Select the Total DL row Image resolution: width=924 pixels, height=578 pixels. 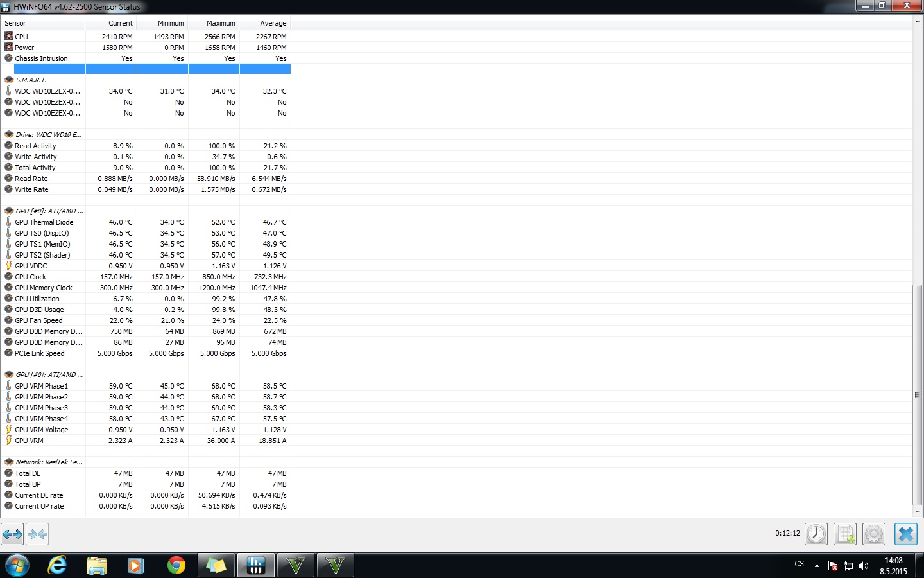click(x=146, y=473)
